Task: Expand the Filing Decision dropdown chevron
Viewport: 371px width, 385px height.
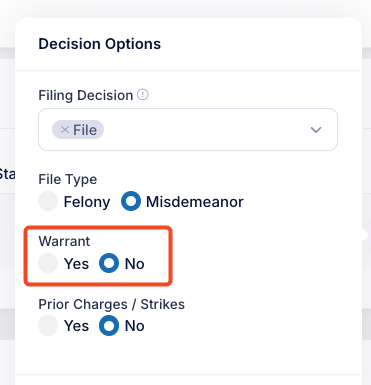Action: (316, 130)
